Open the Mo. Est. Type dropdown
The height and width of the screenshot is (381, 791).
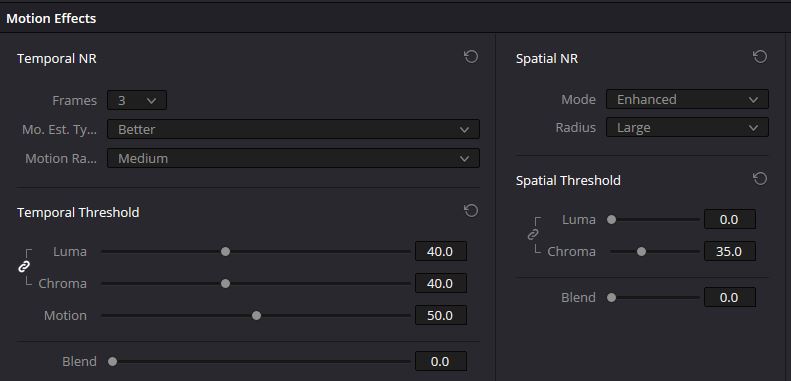pos(293,129)
